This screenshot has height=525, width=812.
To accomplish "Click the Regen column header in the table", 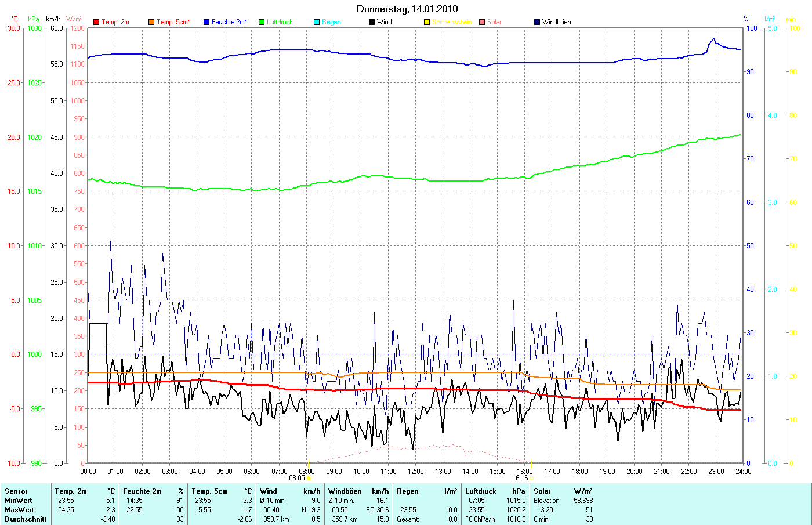I will pyautogui.click(x=407, y=491).
